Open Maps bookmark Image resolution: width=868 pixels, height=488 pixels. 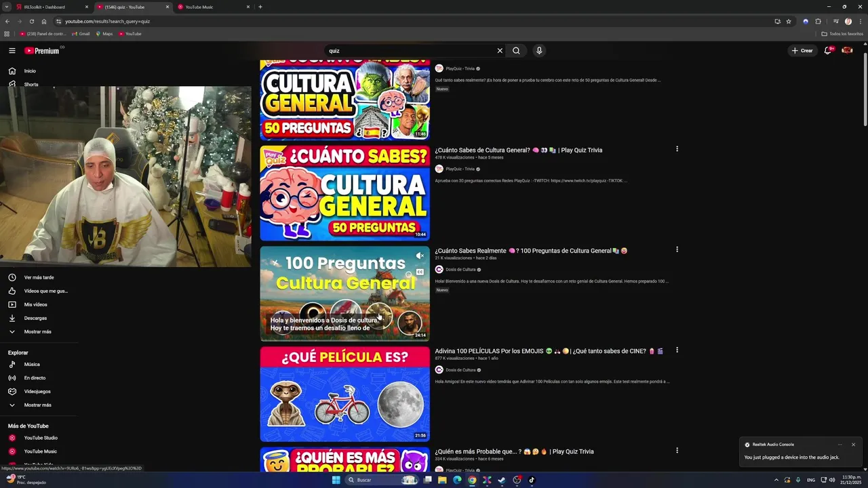point(104,34)
